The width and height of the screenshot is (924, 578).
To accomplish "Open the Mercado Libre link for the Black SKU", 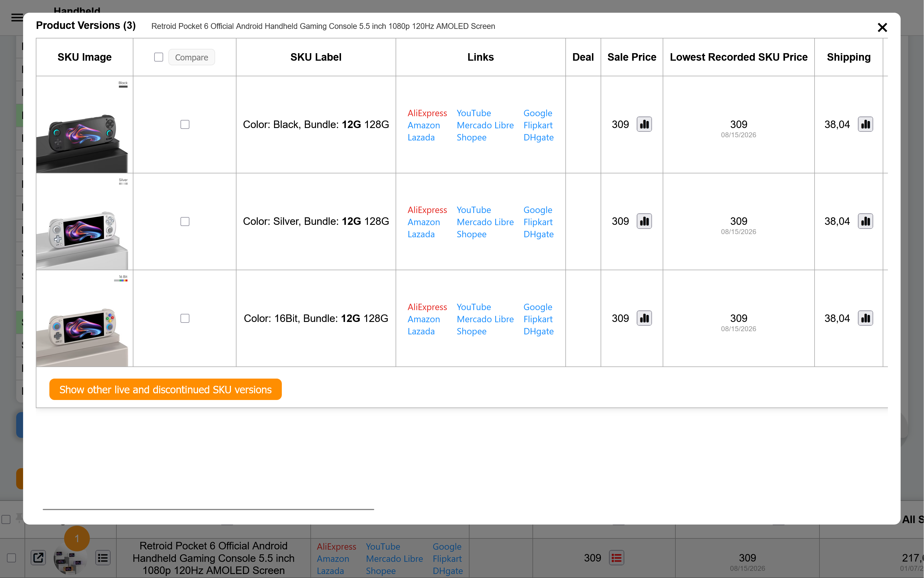I will [x=485, y=125].
